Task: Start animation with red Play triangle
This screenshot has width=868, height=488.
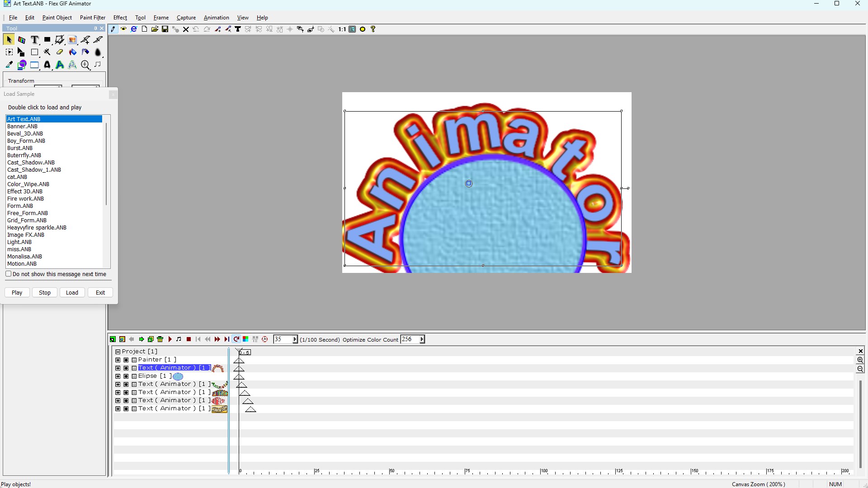Action: click(170, 339)
